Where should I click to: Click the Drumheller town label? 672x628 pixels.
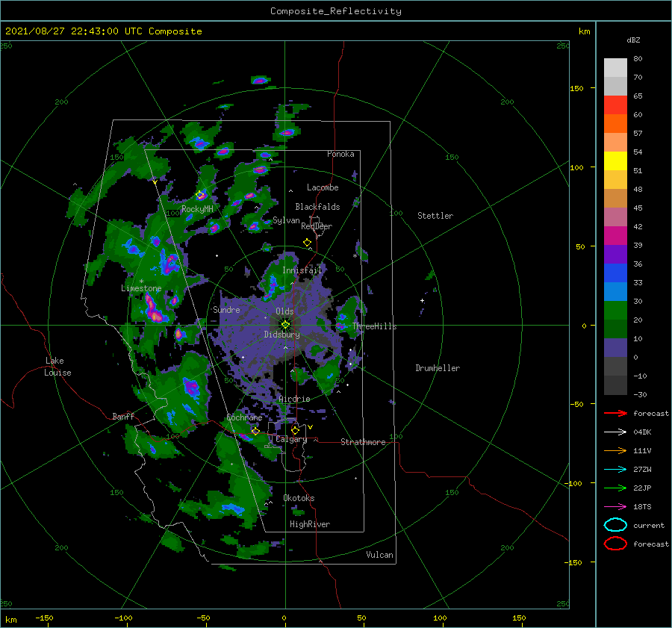click(x=438, y=368)
